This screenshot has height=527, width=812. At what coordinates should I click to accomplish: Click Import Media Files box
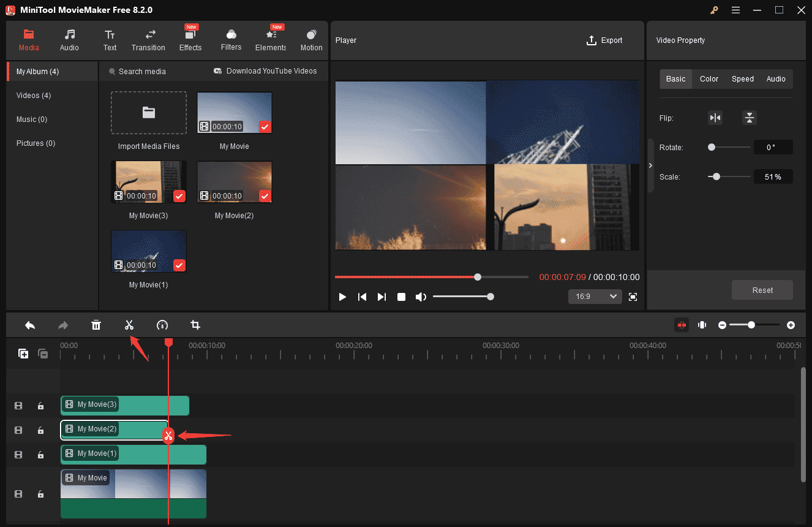click(149, 113)
